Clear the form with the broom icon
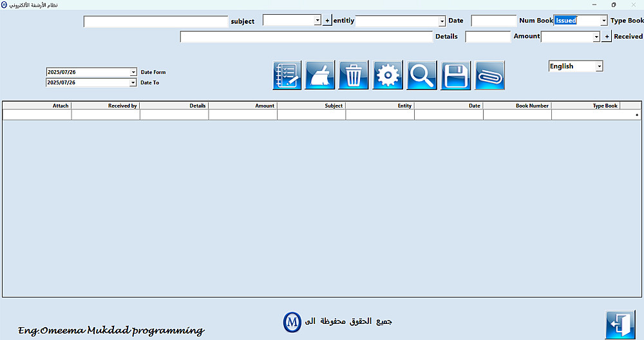 click(x=320, y=75)
